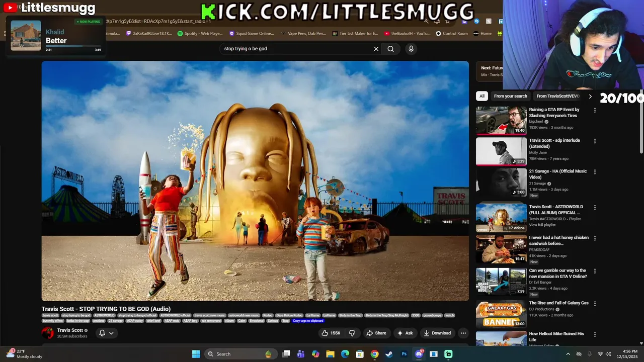Clear the YouTube search box text
Image resolution: width=644 pixels, height=362 pixels.
point(376,49)
